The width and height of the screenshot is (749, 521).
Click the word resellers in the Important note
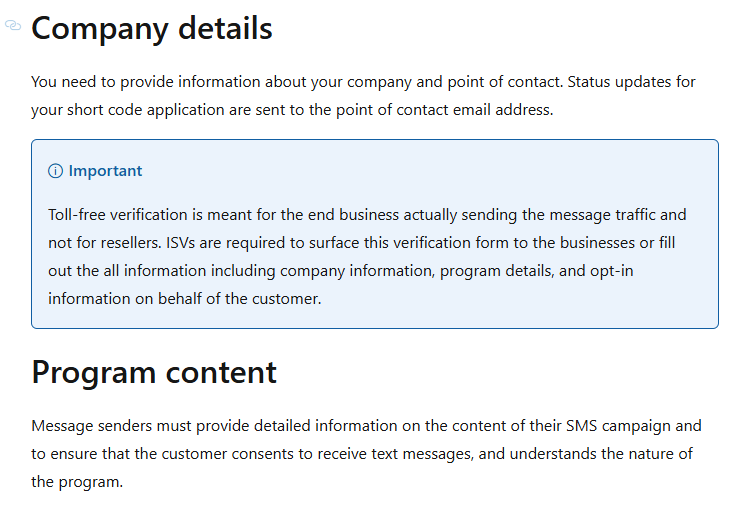coord(129,243)
